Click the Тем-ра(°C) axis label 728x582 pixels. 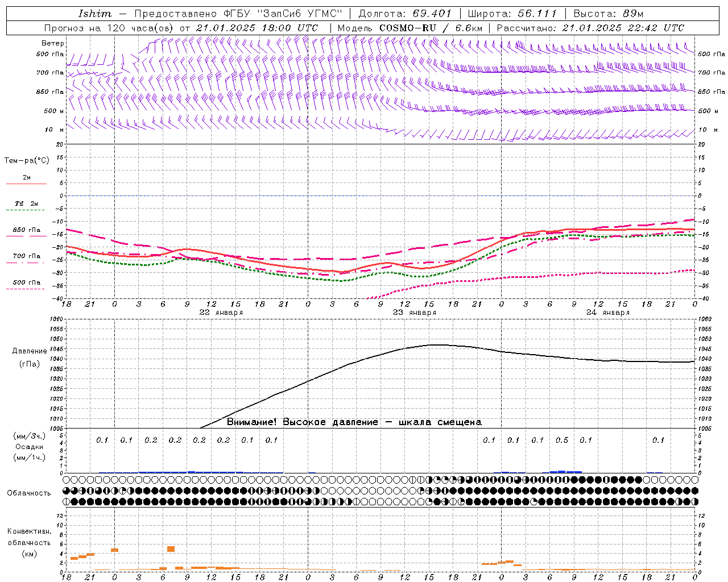tap(27, 161)
